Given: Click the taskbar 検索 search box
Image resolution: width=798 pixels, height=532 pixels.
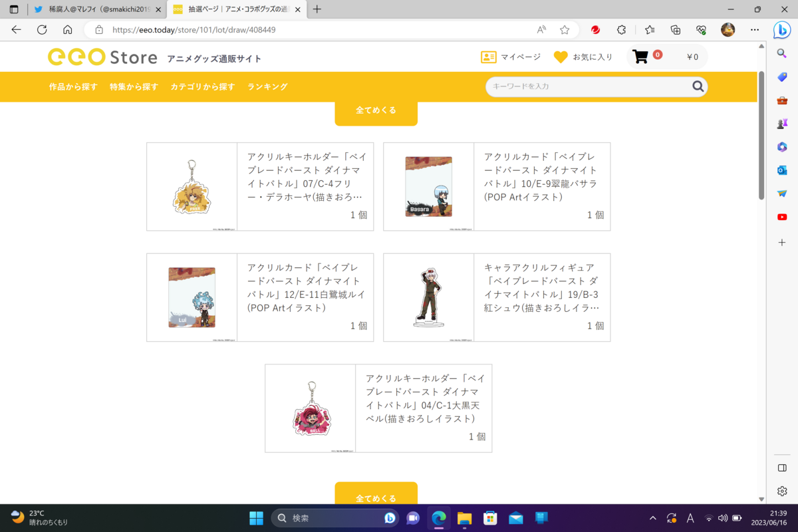Looking at the screenshot, I should [336, 518].
